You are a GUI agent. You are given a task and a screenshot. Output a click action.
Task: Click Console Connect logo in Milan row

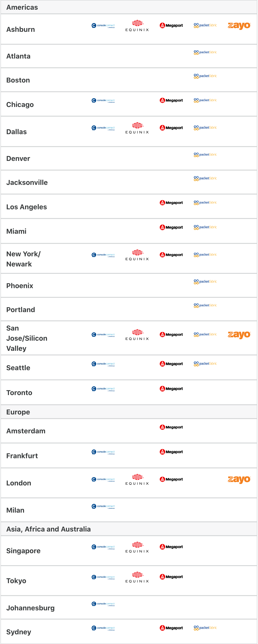(103, 506)
